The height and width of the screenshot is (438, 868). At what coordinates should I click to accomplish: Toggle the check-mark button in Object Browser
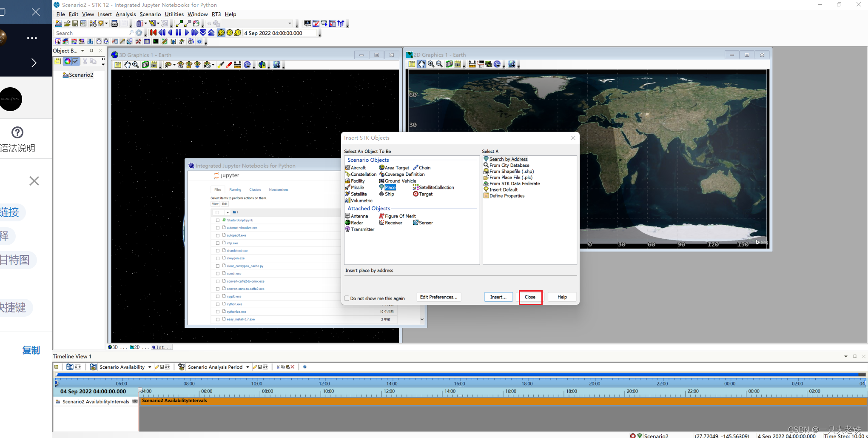pos(75,61)
